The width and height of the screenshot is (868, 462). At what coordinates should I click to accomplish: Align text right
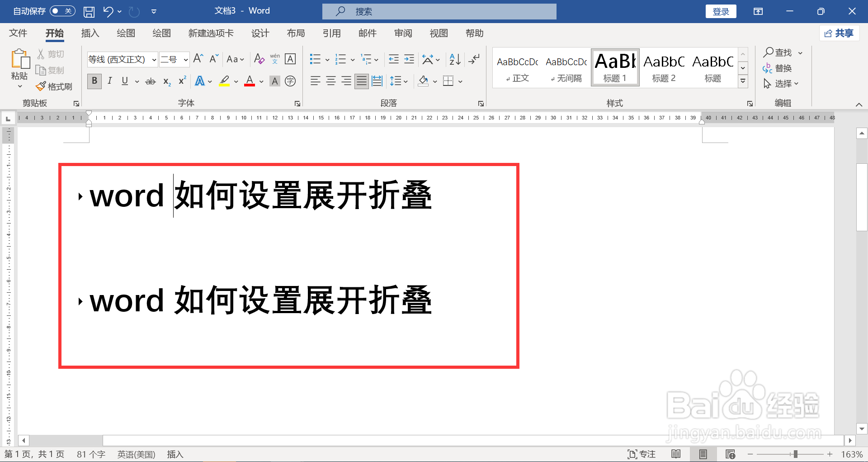pos(346,81)
